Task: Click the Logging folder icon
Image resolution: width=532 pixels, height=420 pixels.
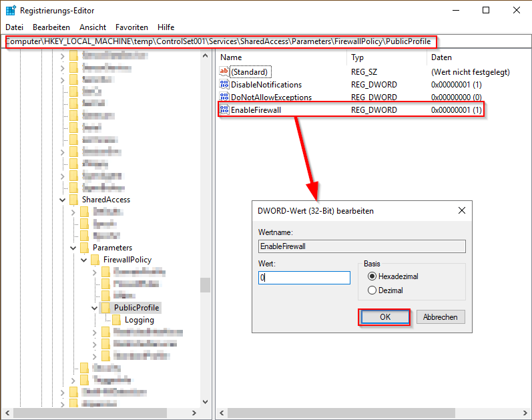Action: click(117, 320)
